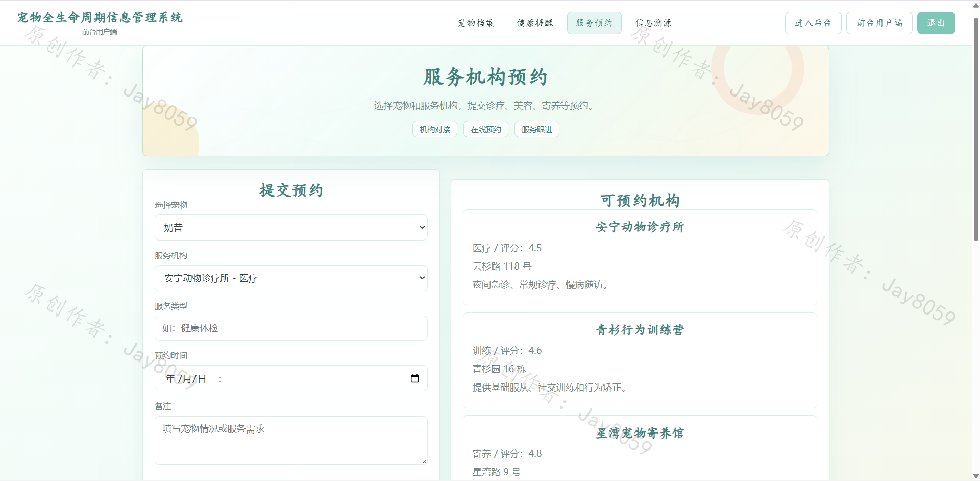
Task: Click the 提交预约 heading
Action: click(x=291, y=190)
